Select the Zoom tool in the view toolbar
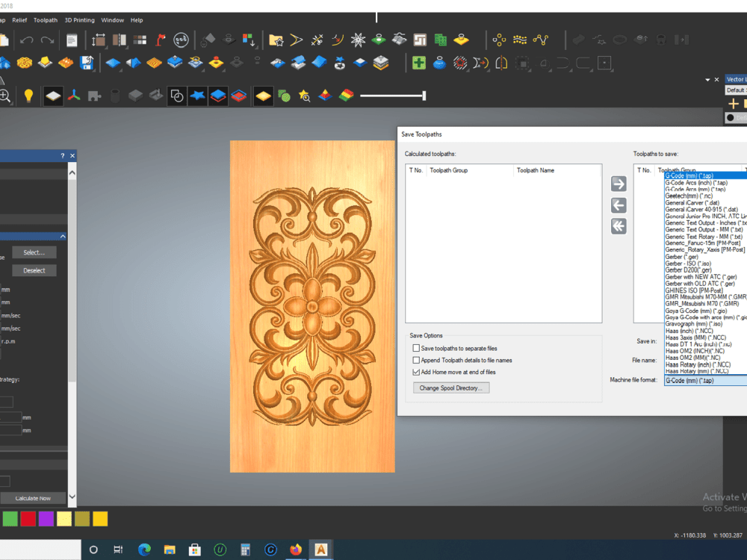Image resolution: width=747 pixels, height=560 pixels. point(7,95)
